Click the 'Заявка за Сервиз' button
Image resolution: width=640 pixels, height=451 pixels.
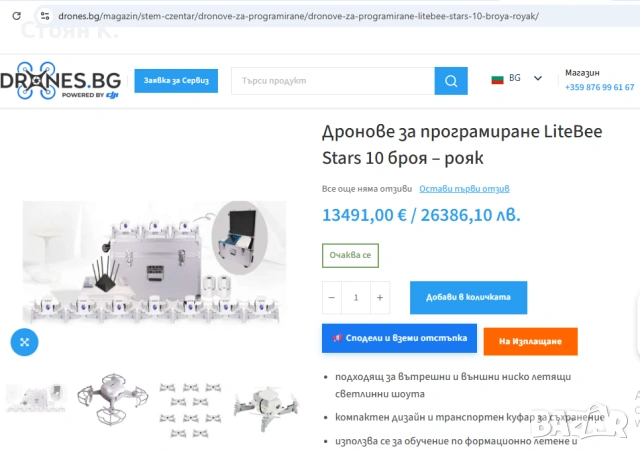(x=176, y=81)
